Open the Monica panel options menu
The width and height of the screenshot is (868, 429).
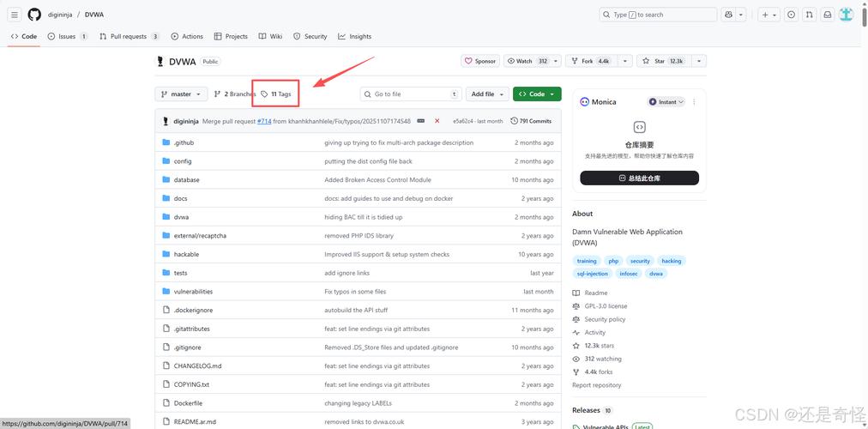pyautogui.click(x=694, y=102)
